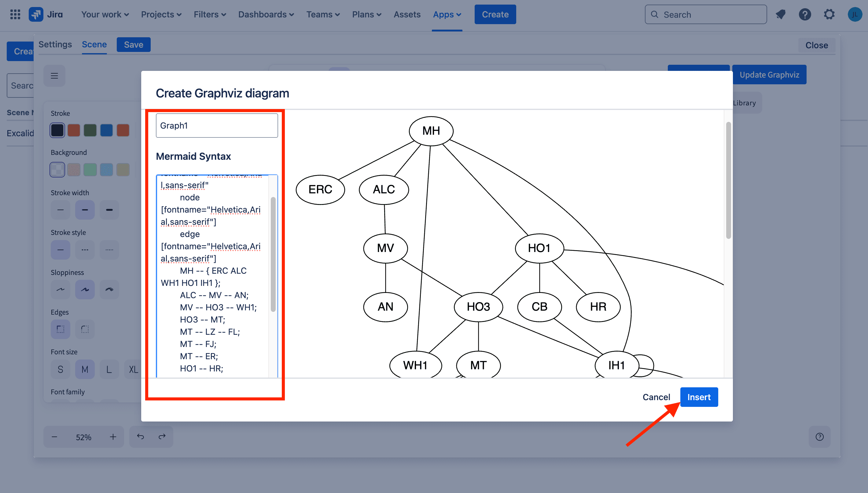Click the diagram preview scrollbar thumb
This screenshot has width=868, height=493.
(728, 181)
